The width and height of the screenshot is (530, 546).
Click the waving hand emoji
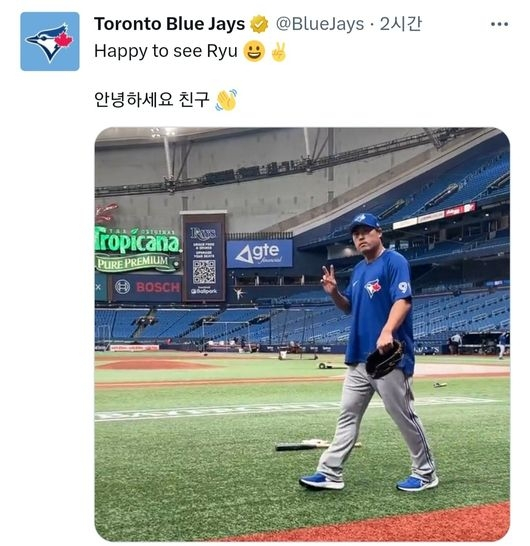[x=226, y=100]
